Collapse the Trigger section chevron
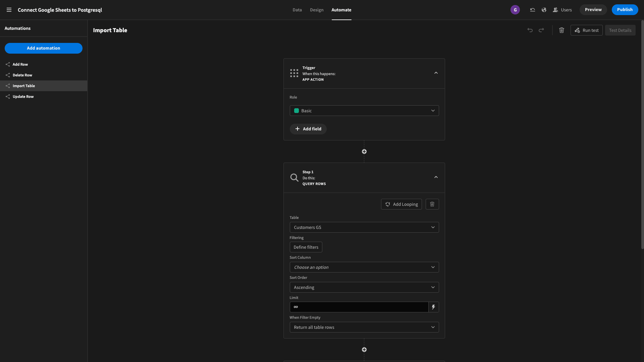This screenshot has width=644, height=362. pyautogui.click(x=436, y=73)
